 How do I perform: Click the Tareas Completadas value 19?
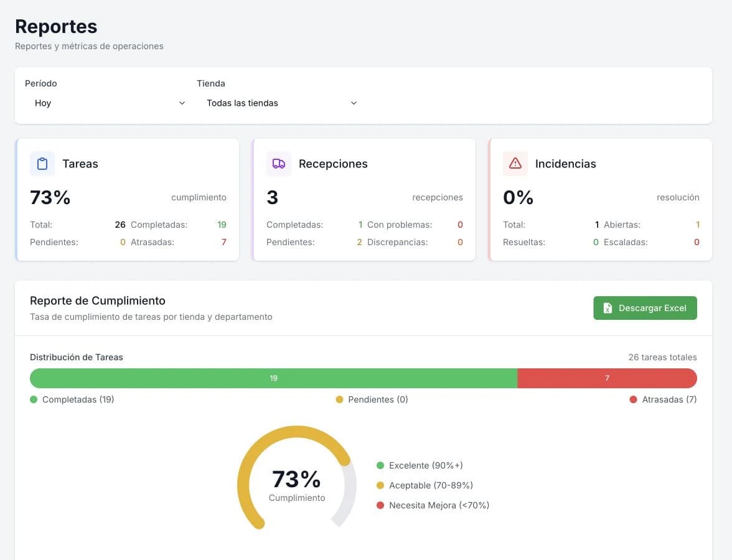tap(222, 225)
